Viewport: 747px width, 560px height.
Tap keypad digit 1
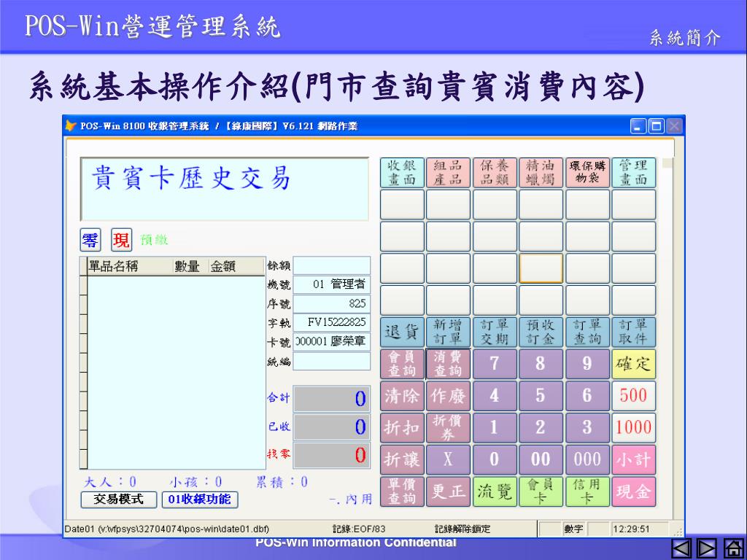point(495,428)
